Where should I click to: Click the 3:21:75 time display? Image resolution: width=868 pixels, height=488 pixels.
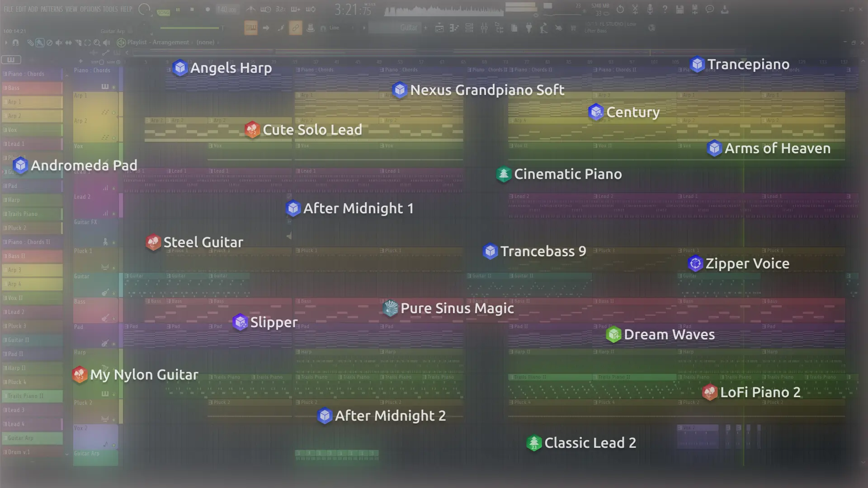[x=353, y=9]
